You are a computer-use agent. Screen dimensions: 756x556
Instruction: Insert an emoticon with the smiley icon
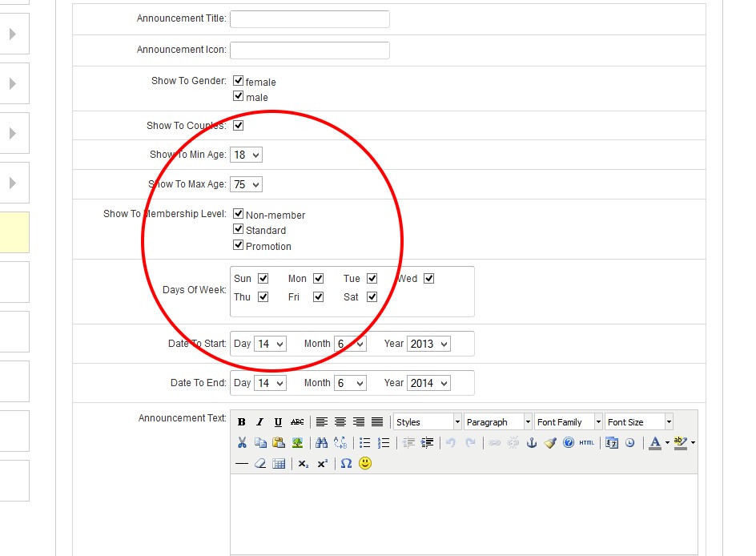(365, 463)
